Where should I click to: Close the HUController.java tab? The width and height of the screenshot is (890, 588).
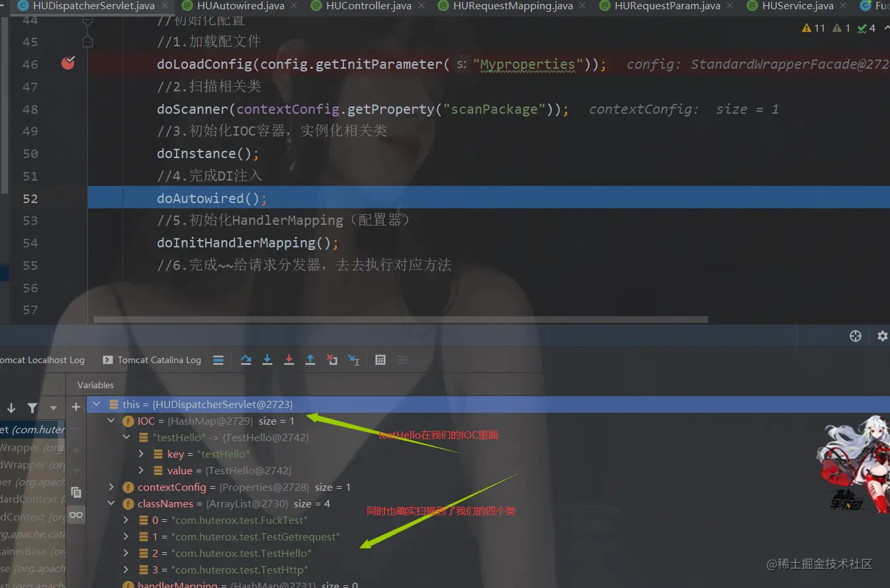click(x=421, y=6)
